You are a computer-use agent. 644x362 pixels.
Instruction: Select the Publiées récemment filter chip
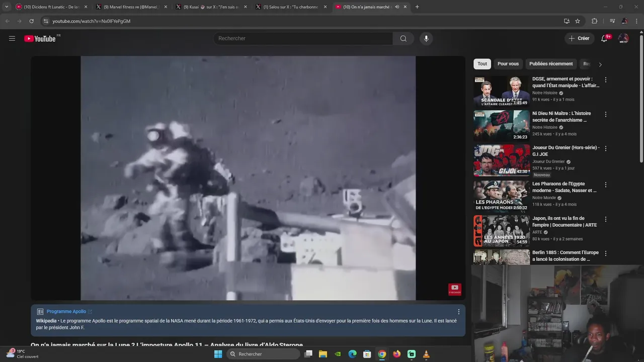click(x=551, y=64)
